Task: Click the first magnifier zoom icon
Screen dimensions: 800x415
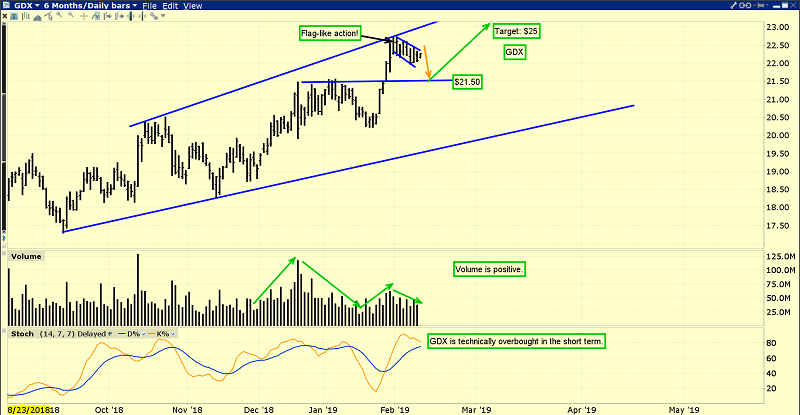Action: (59, 14)
